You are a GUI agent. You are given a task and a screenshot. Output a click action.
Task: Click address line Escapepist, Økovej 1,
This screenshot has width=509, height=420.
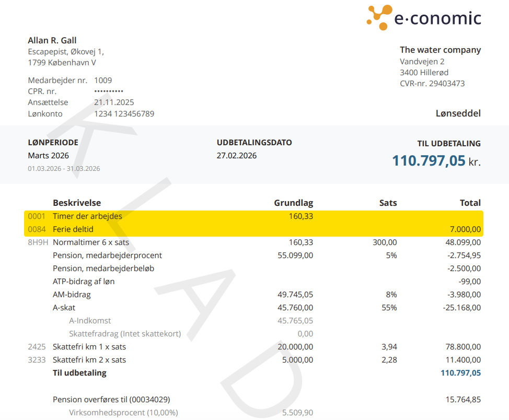click(66, 52)
